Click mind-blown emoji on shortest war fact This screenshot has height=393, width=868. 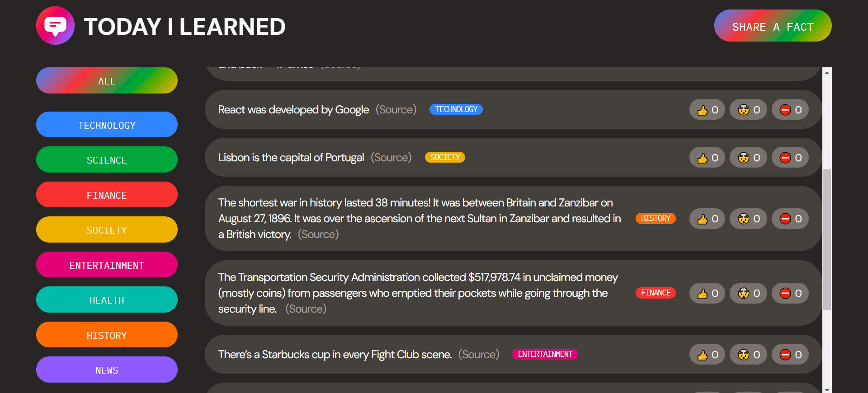tap(748, 219)
